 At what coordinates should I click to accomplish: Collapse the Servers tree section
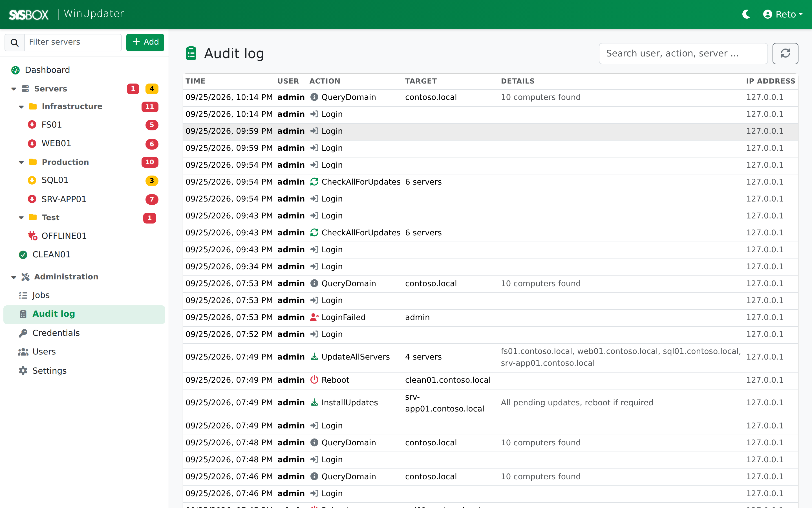tap(14, 89)
